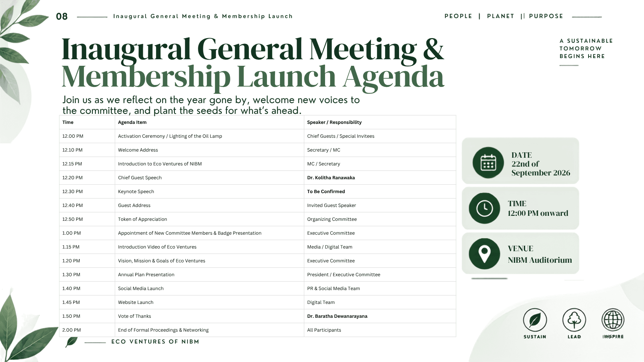Click the "Annual Plan Presentation" agenda item
644x362 pixels.
click(146, 275)
